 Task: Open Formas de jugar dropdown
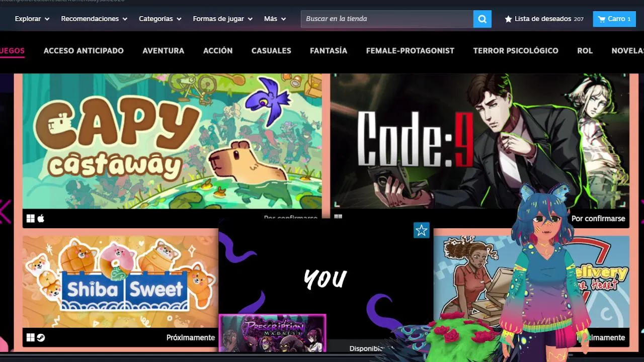pos(223,19)
